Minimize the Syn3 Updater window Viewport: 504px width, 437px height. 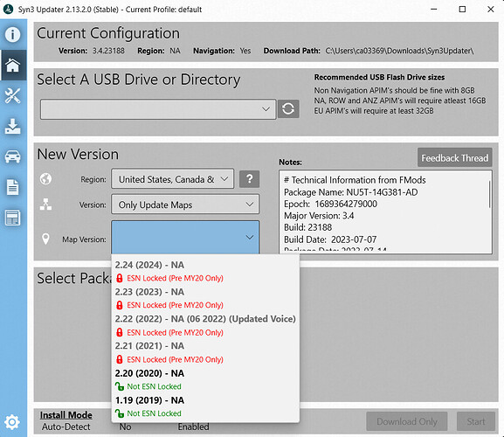(434, 9)
